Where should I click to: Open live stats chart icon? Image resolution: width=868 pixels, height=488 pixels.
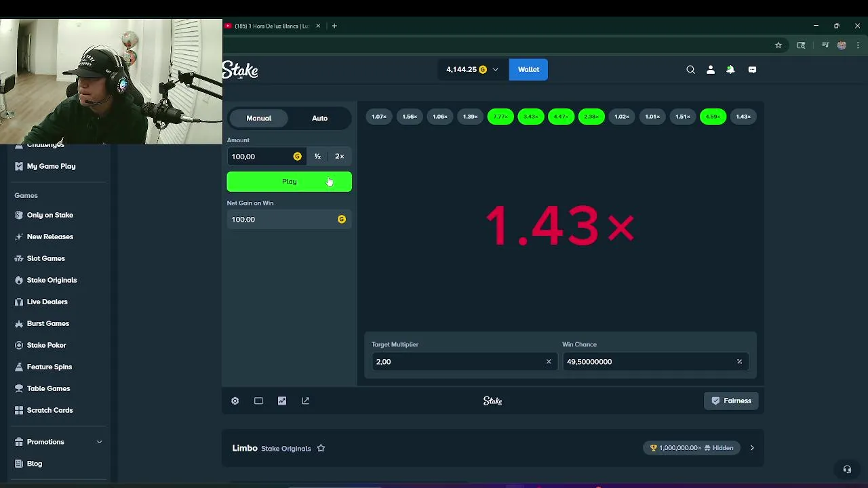coord(282,401)
